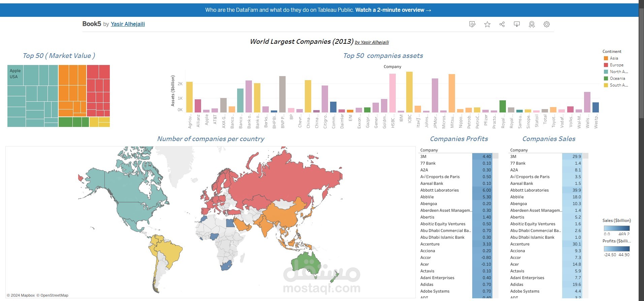Follow the 'Watch a 2-minute overview' banner link
The image size is (644, 301).
[393, 10]
